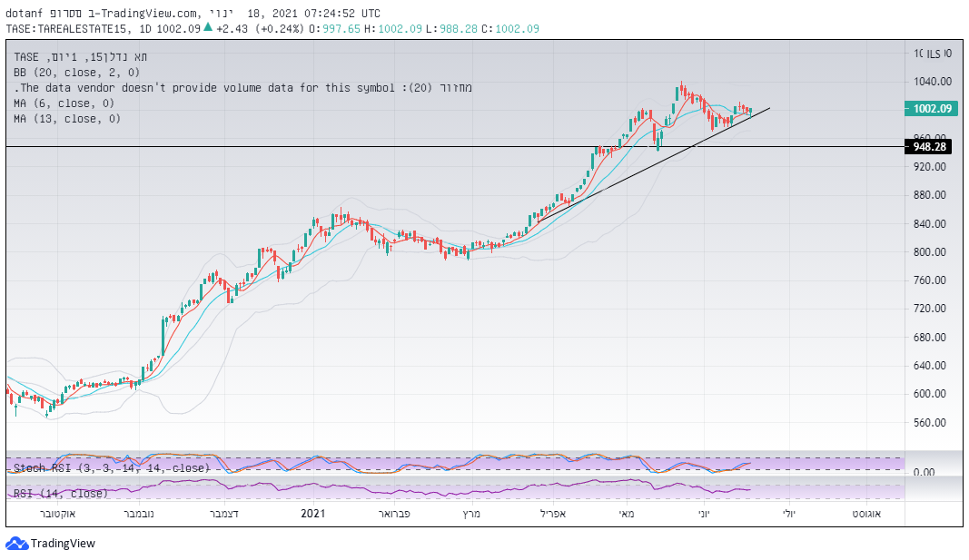Click the 920.00 price axis label
This screenshot has width=969, height=560.
click(929, 167)
